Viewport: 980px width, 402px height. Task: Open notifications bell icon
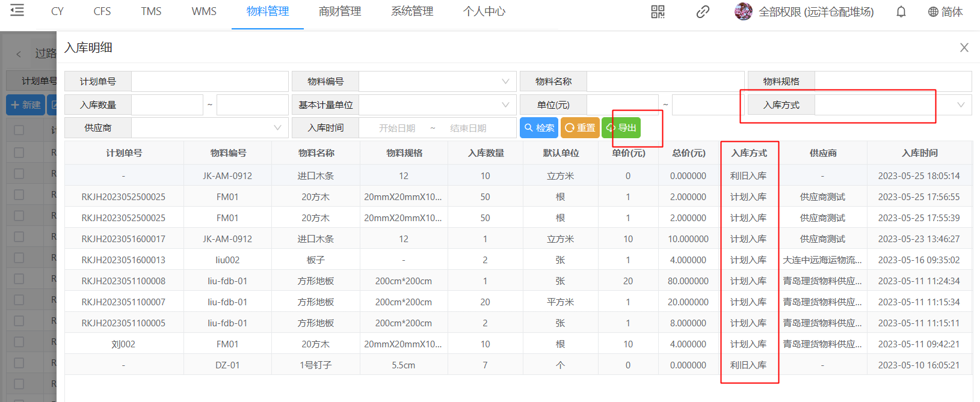(x=901, y=12)
